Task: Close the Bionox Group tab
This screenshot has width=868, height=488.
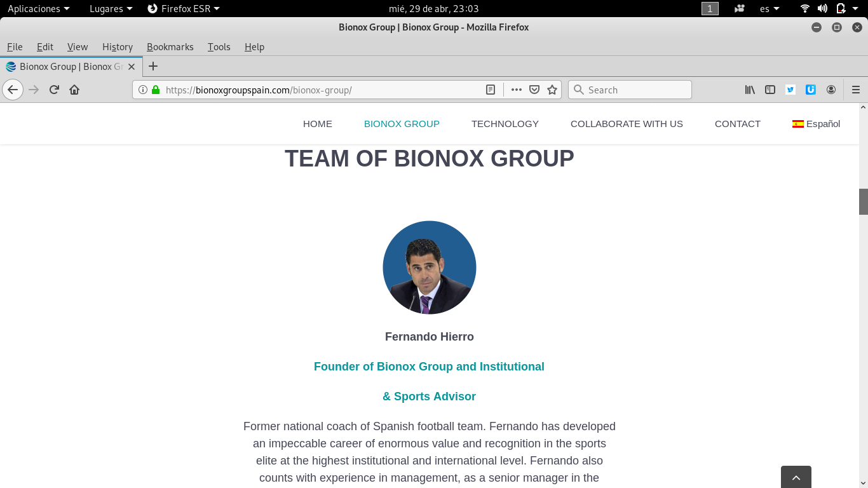Action: click(132, 66)
